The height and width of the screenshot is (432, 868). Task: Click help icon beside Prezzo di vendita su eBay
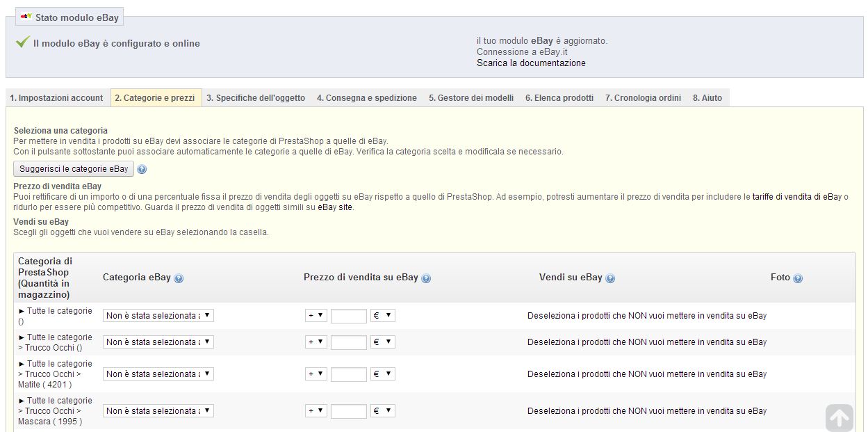pos(426,278)
